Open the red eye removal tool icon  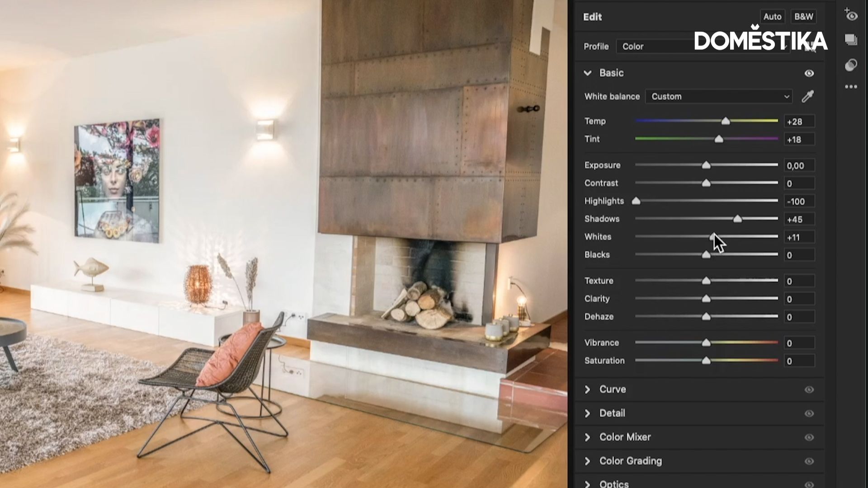(x=851, y=15)
